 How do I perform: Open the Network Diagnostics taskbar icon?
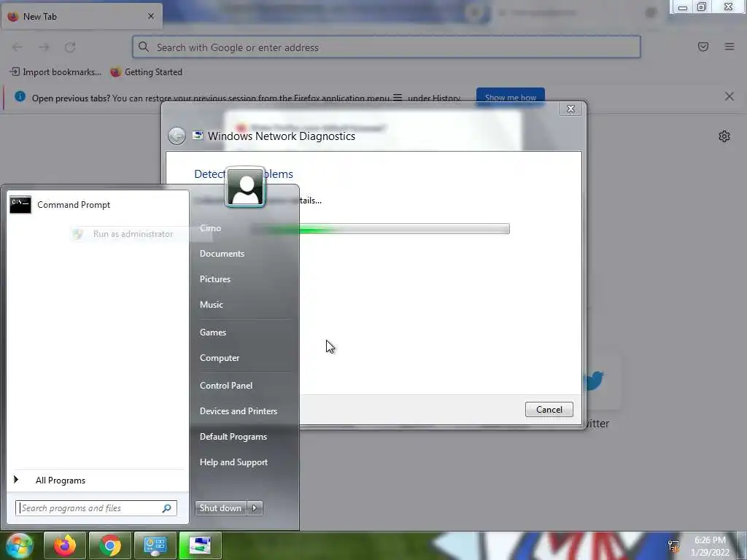coord(200,545)
